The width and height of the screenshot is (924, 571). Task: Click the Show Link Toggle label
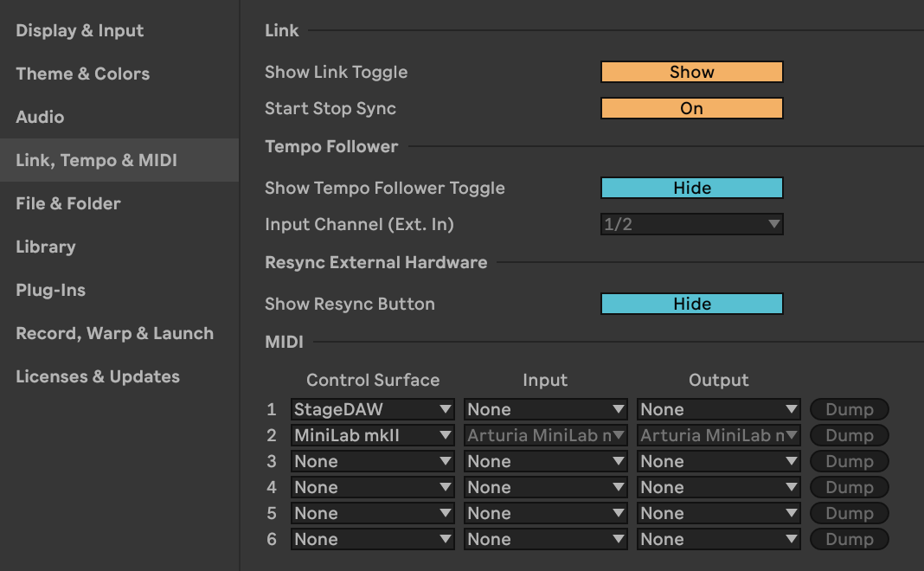click(336, 72)
